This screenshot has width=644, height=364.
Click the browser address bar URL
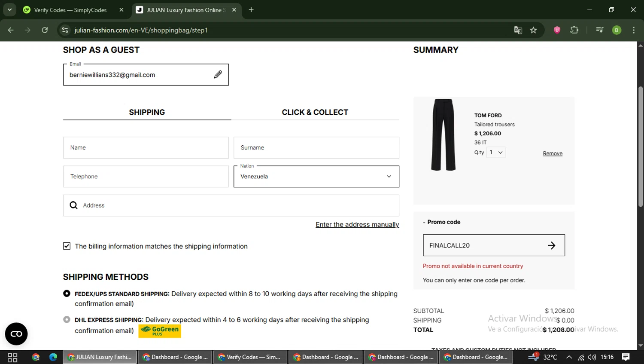tap(141, 30)
